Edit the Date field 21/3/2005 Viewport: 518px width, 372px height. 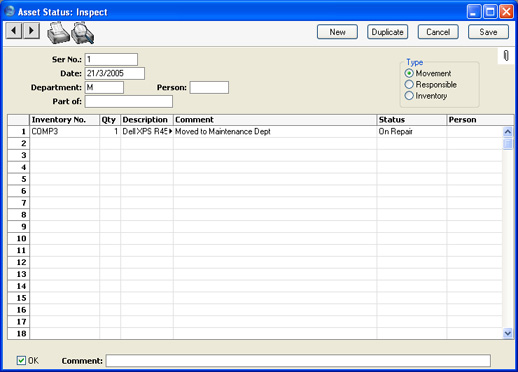click(x=115, y=73)
